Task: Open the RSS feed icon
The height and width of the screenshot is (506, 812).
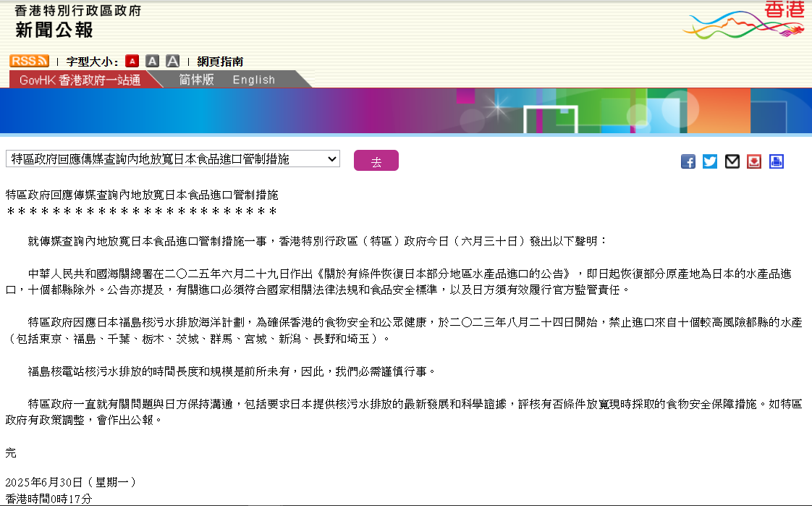Action: tap(29, 62)
